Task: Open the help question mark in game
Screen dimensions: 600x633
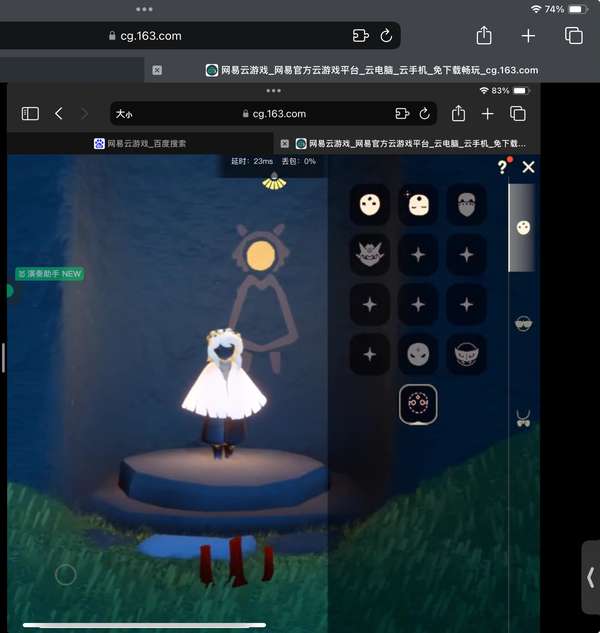Action: (502, 167)
